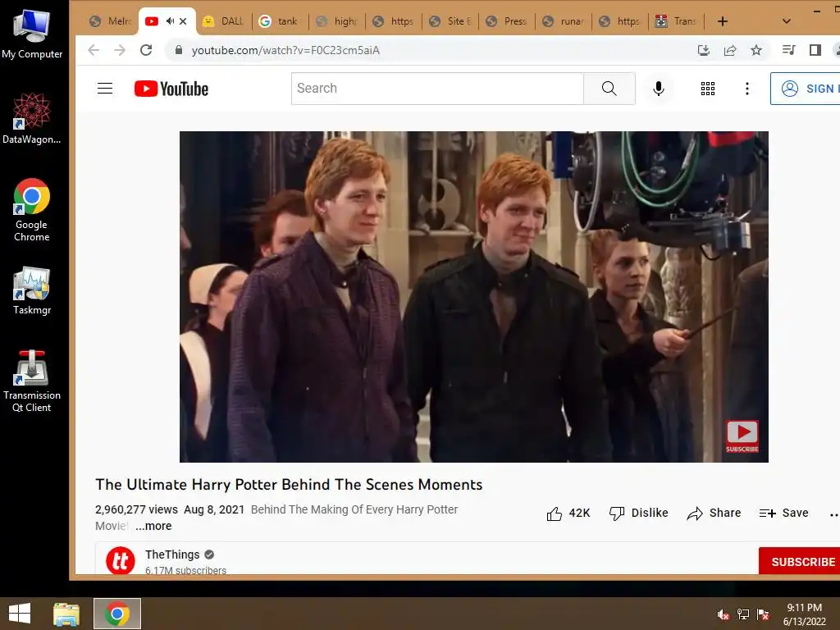The image size is (840, 630).
Task: Mute the tab using the speaker icon on YouTube tab
Action: click(170, 21)
